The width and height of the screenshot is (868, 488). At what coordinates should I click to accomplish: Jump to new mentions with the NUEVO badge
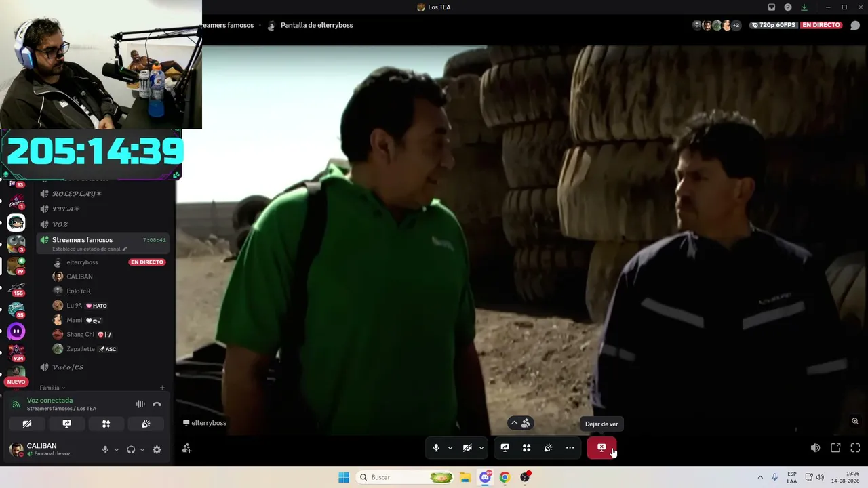point(16,382)
